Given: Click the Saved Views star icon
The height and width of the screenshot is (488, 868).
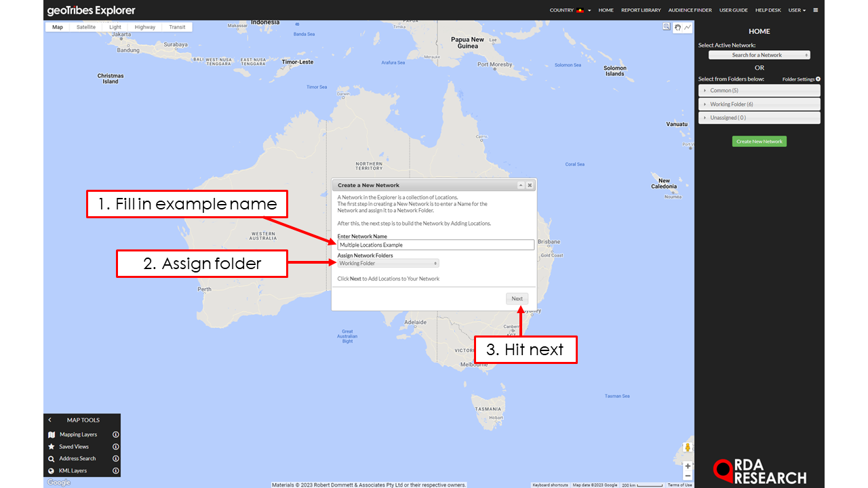Looking at the screenshot, I should (x=52, y=447).
